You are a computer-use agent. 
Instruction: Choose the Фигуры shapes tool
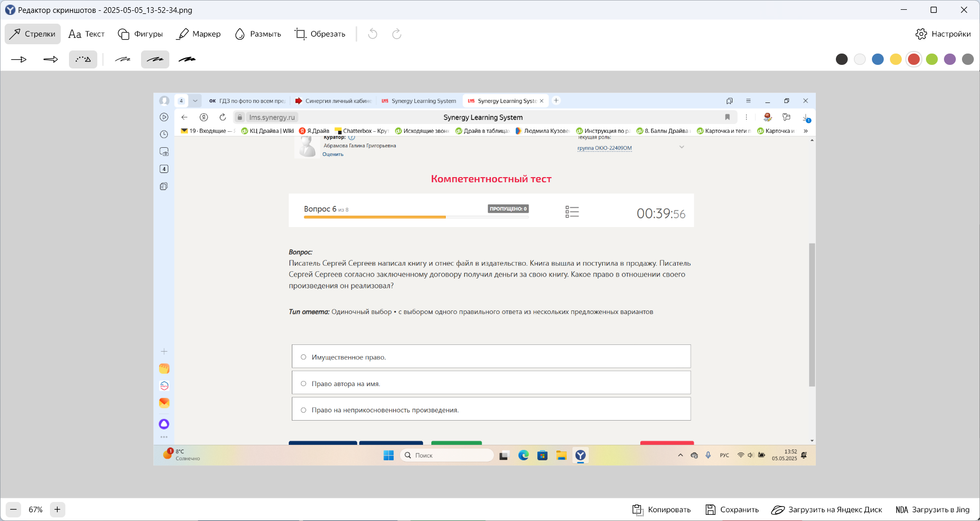click(141, 34)
